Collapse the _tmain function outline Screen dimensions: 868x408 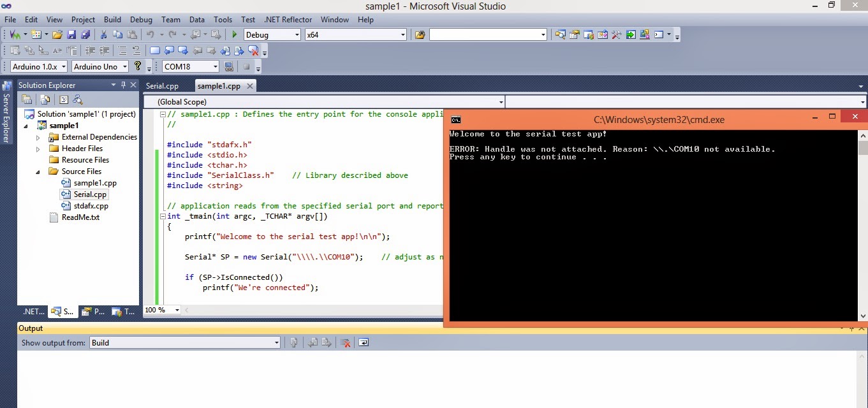coord(162,216)
